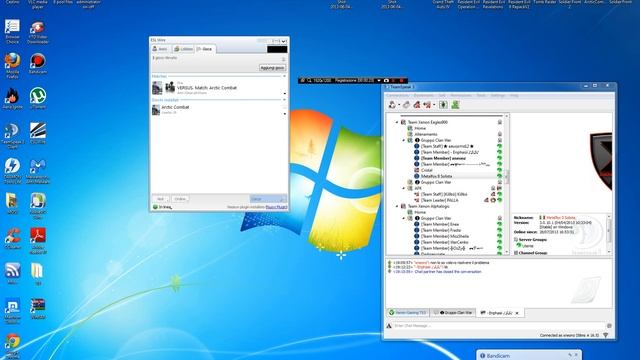Click the VERSUS match thumbnail in ESL Wire

point(157,88)
